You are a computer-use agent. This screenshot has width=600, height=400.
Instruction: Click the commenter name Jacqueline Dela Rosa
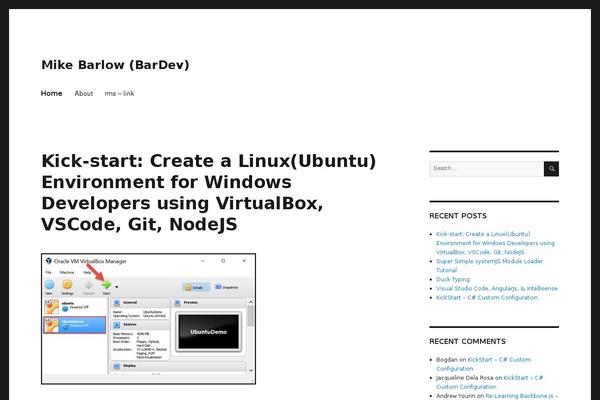click(465, 378)
